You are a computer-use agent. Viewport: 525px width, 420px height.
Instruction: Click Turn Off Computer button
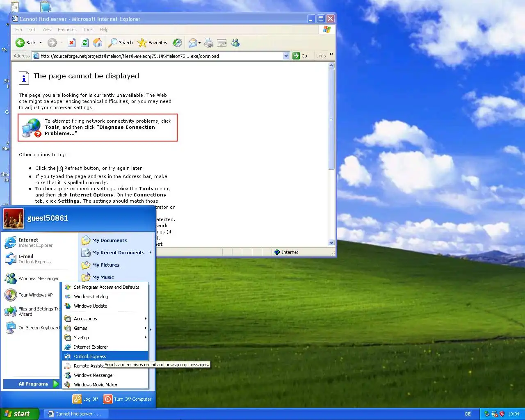(x=128, y=399)
